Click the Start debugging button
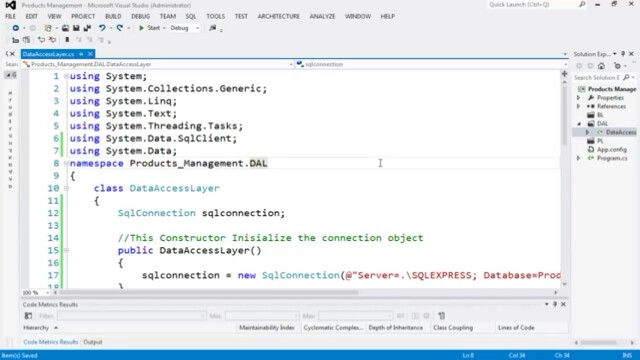 149,28
